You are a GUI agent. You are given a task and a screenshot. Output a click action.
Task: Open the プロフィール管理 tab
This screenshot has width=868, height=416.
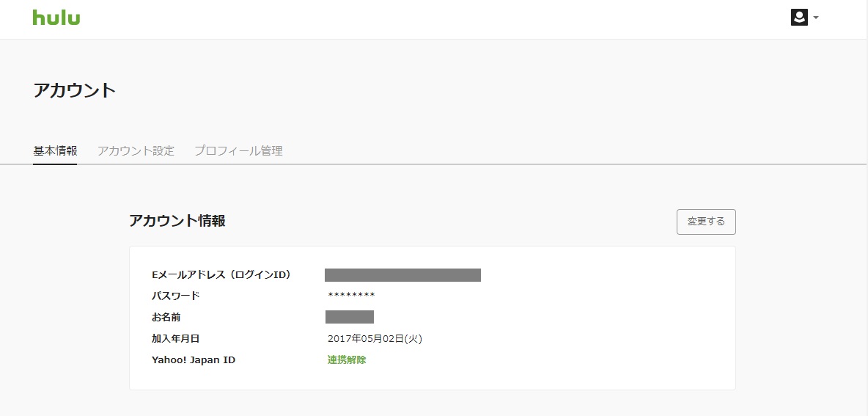[238, 150]
